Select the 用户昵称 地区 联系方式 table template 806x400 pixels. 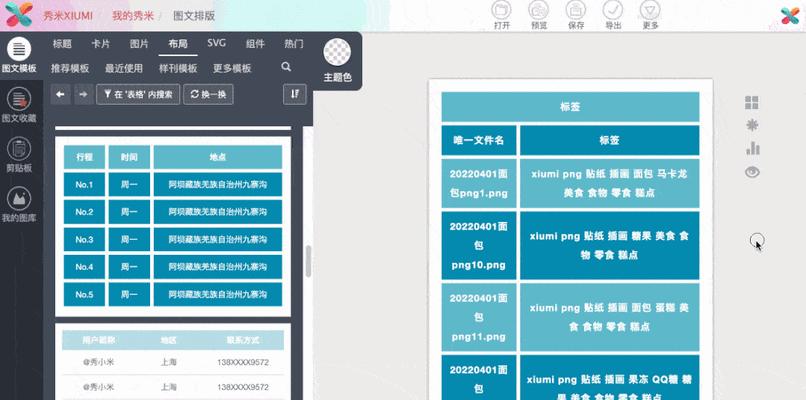(x=173, y=361)
